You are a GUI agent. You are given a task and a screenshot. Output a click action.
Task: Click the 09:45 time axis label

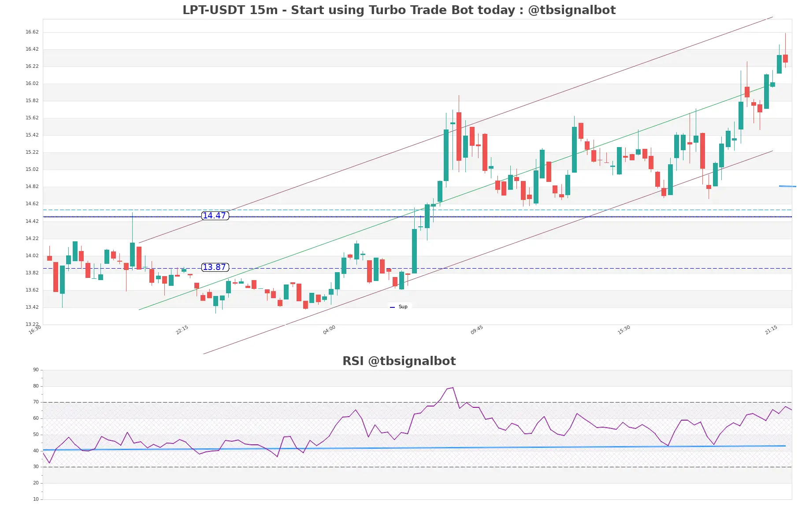(477, 330)
